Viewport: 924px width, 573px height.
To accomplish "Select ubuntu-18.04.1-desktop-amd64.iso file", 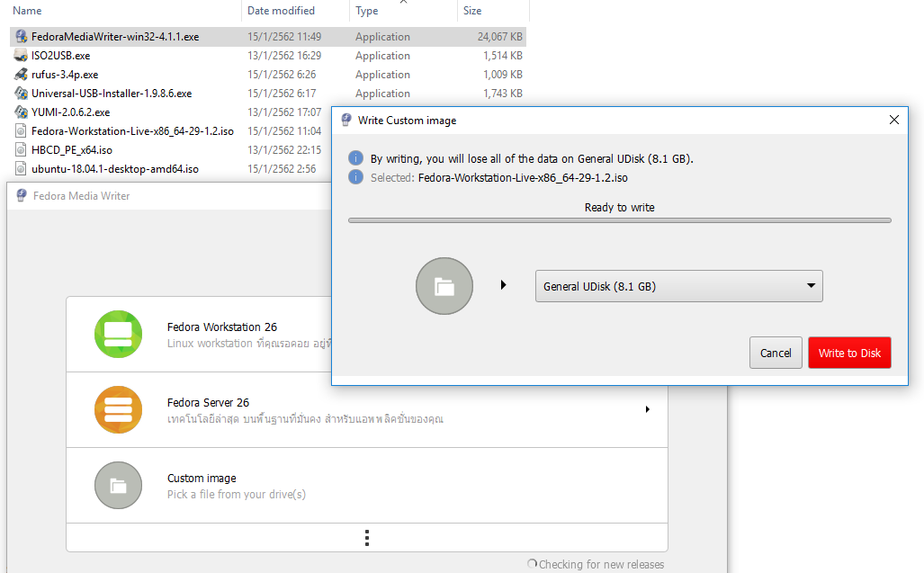I will 114,169.
